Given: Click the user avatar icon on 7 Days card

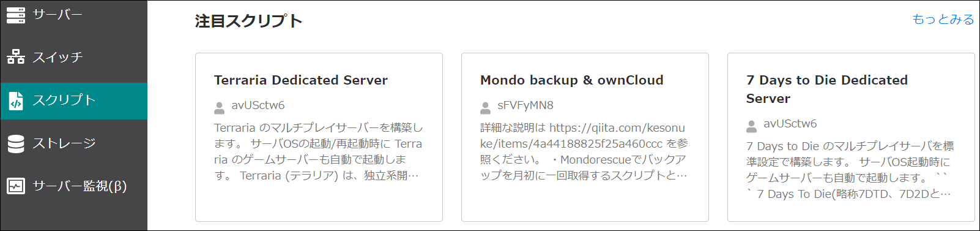Looking at the screenshot, I should pyautogui.click(x=751, y=126).
